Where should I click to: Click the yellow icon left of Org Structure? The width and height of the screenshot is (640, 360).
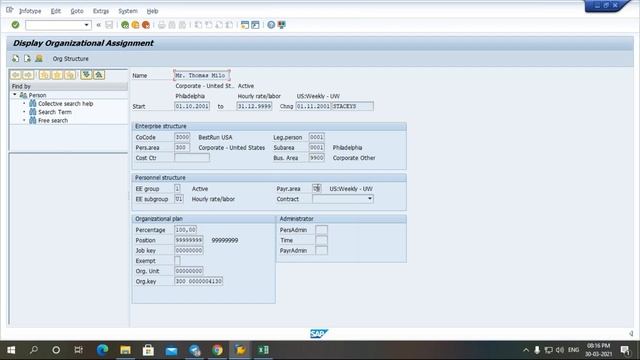(x=39, y=58)
